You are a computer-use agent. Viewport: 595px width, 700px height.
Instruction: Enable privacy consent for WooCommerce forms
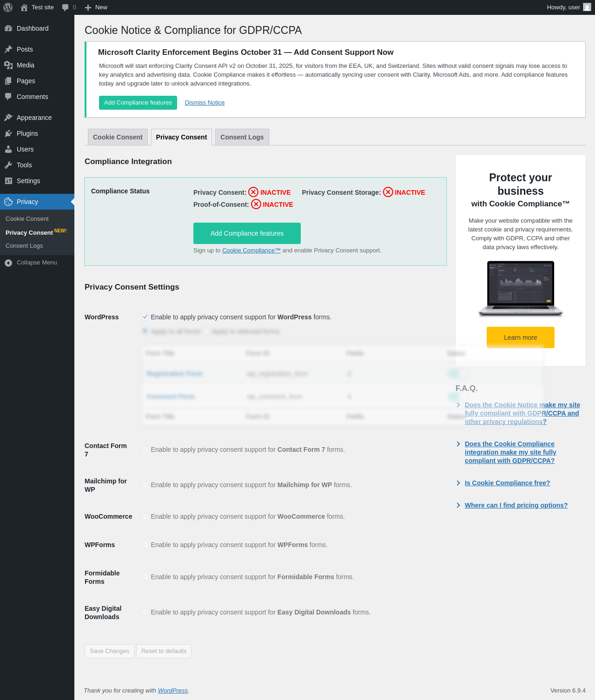click(145, 516)
